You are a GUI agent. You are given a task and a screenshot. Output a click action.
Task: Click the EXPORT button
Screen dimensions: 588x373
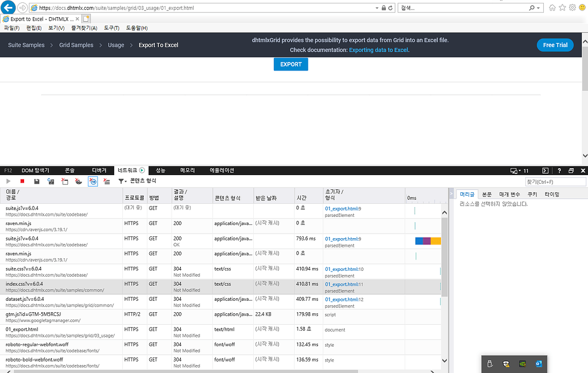(x=291, y=64)
